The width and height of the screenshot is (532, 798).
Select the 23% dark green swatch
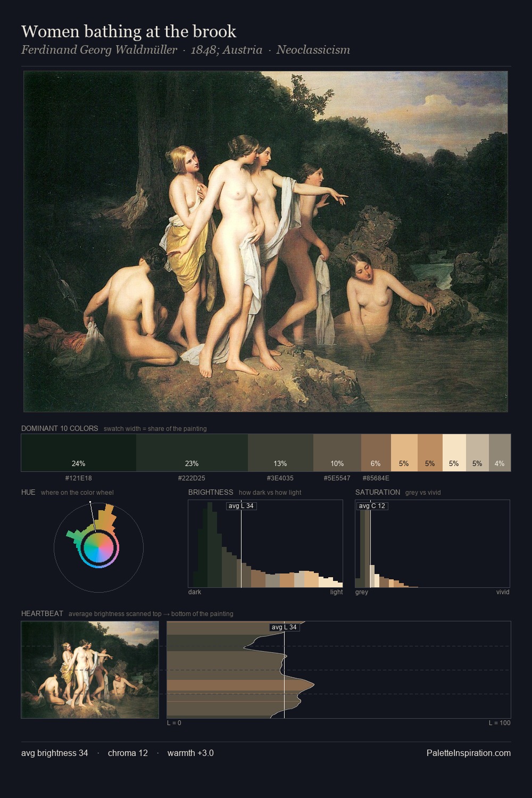[192, 453]
